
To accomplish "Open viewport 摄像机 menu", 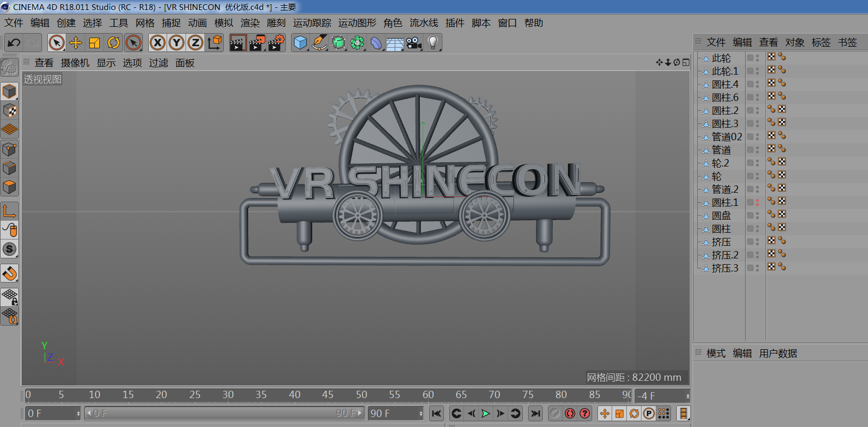I will (75, 63).
